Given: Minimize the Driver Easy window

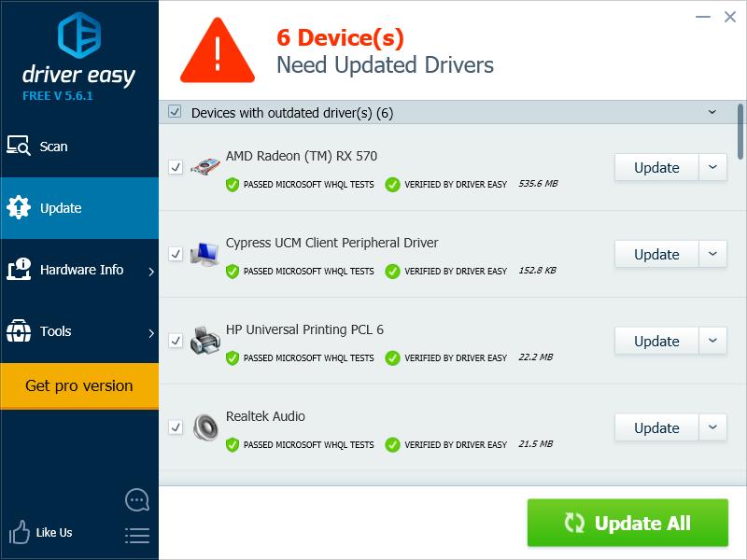Looking at the screenshot, I should click(703, 17).
